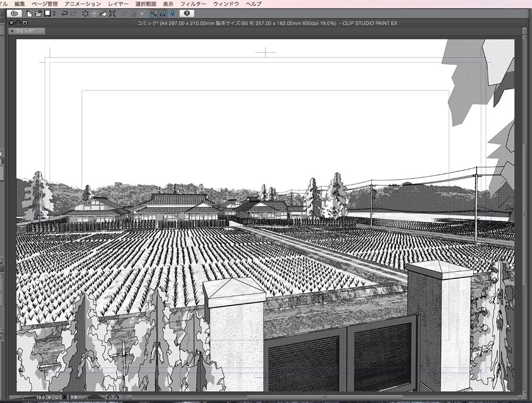Redo the last undone action
Viewport: 532px width, 403px height.
(73, 14)
